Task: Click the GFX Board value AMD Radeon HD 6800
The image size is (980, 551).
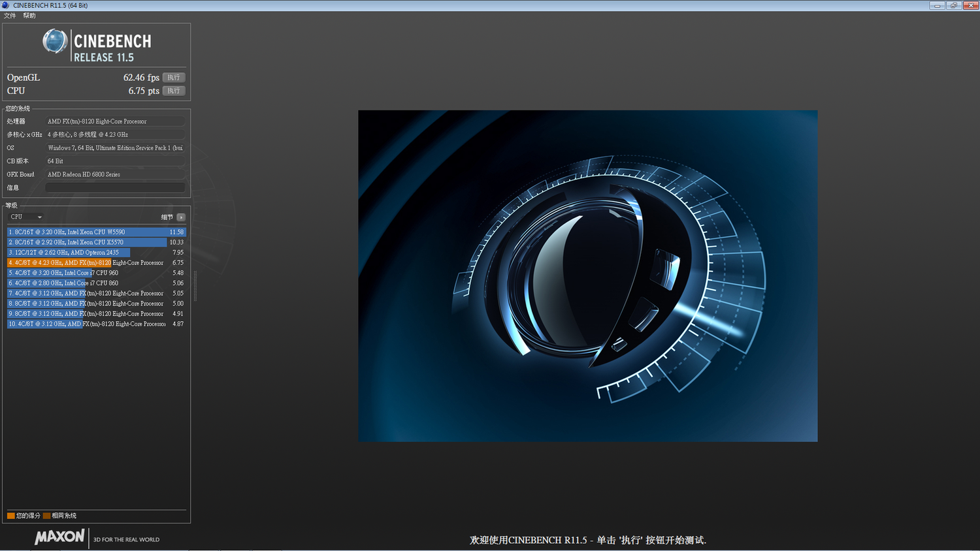Action: [x=115, y=174]
